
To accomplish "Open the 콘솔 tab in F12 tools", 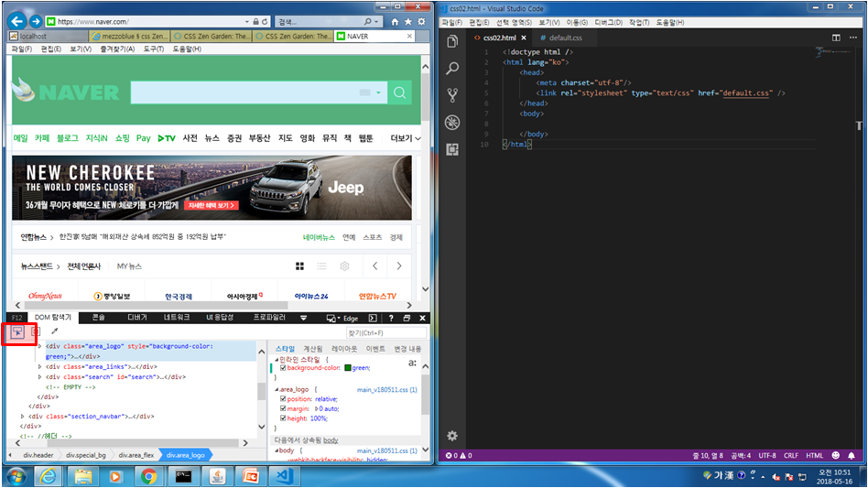I will click(98, 318).
